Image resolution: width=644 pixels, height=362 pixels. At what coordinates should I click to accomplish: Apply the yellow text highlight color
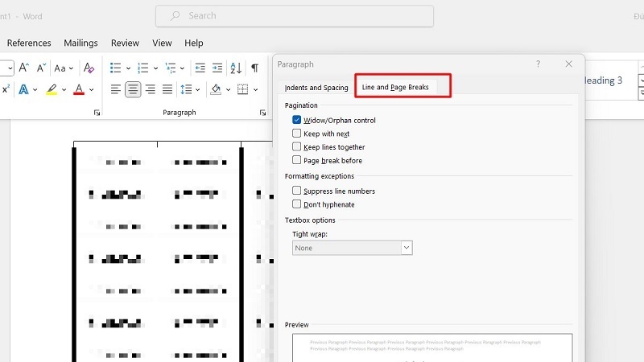coord(52,89)
